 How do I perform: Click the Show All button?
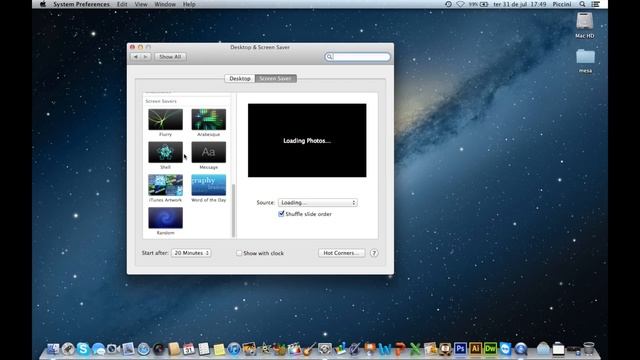tap(170, 57)
